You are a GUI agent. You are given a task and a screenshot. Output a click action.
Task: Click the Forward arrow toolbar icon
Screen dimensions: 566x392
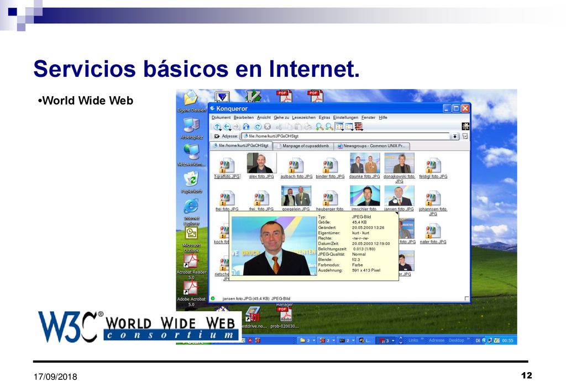(237, 127)
